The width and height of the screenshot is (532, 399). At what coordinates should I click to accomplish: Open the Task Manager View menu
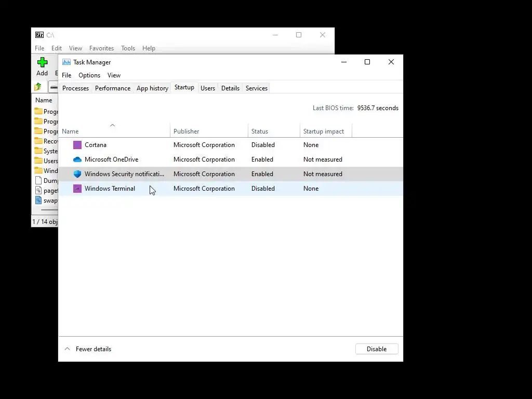(x=114, y=75)
